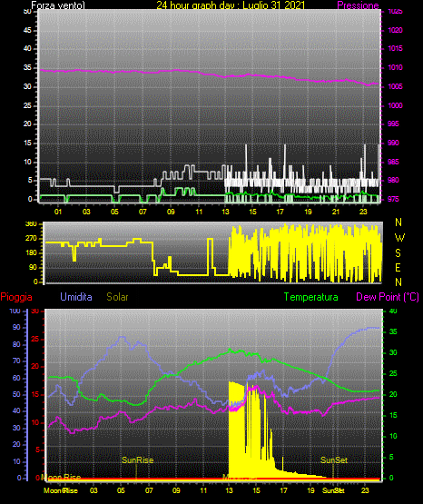Click the blue 'Umidita' legend label
This screenshot has width=423, height=504.
pyautogui.click(x=76, y=297)
